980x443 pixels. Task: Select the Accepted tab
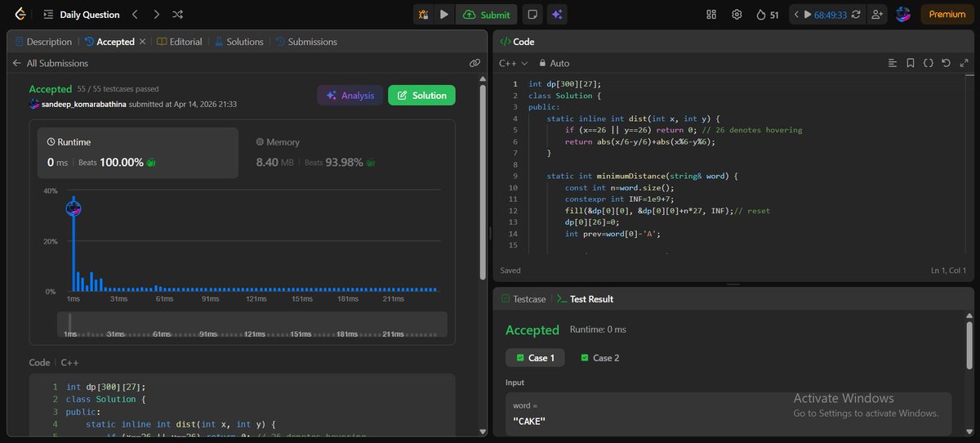pos(109,42)
